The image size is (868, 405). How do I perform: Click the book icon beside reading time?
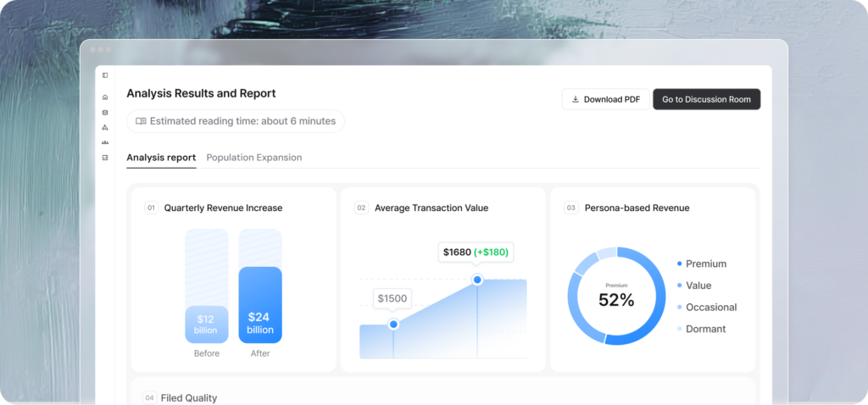click(x=141, y=121)
